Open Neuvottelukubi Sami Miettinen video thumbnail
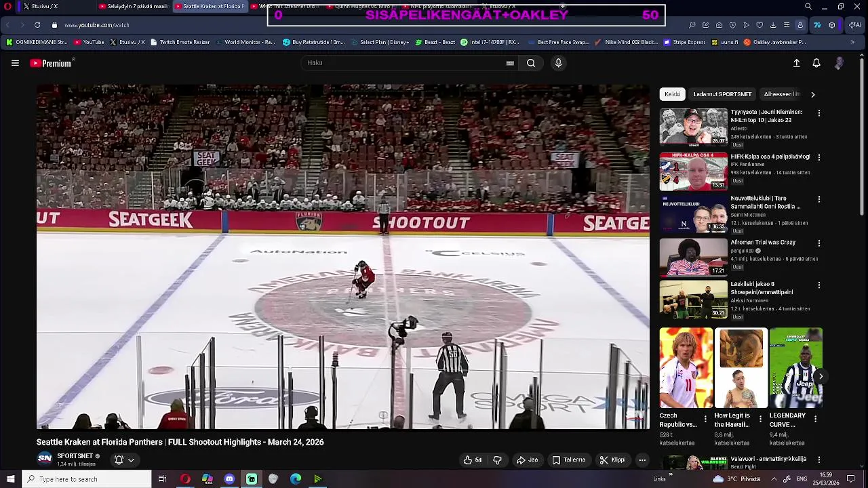 click(693, 214)
